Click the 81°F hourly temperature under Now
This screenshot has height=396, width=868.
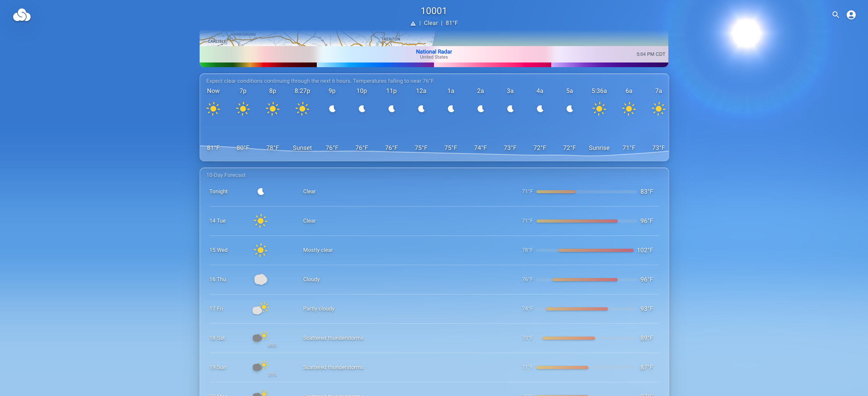tap(213, 148)
